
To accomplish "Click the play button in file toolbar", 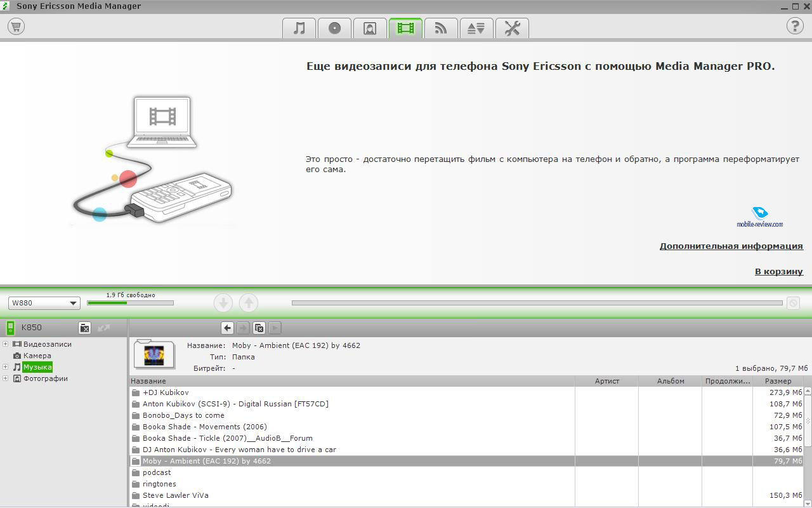I will 275,328.
